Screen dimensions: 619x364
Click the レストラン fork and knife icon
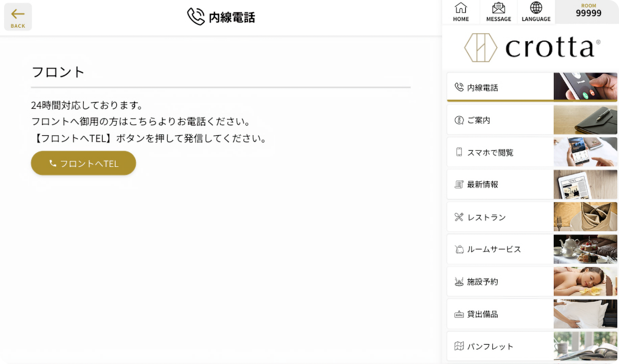(459, 217)
